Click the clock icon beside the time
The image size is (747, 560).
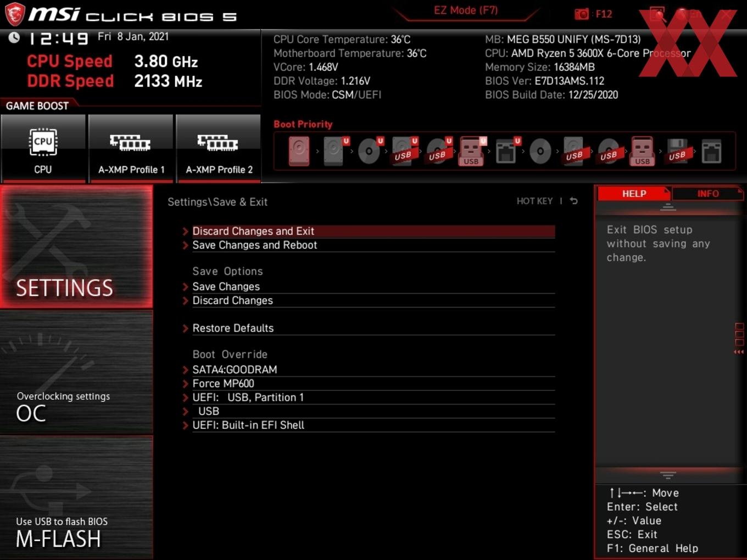14,37
